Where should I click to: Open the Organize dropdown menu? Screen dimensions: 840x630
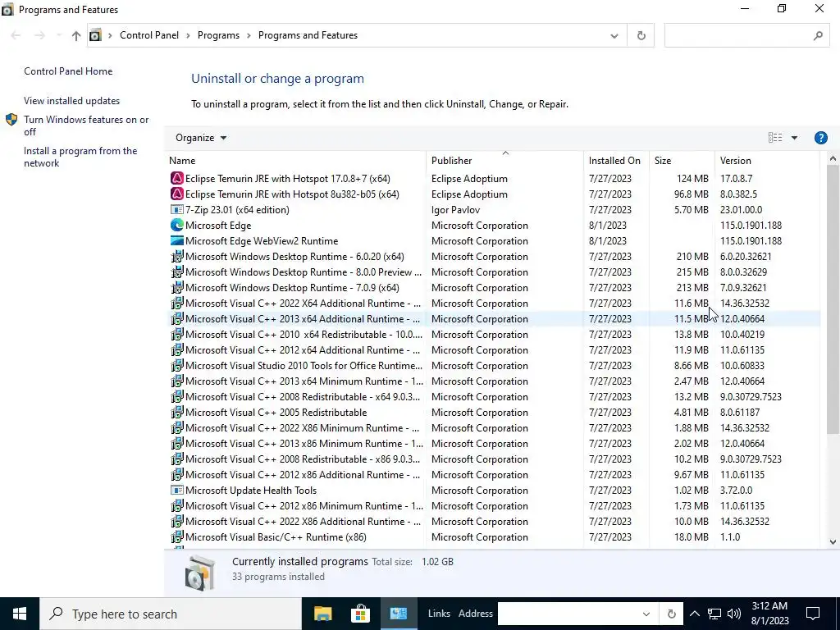pos(201,138)
